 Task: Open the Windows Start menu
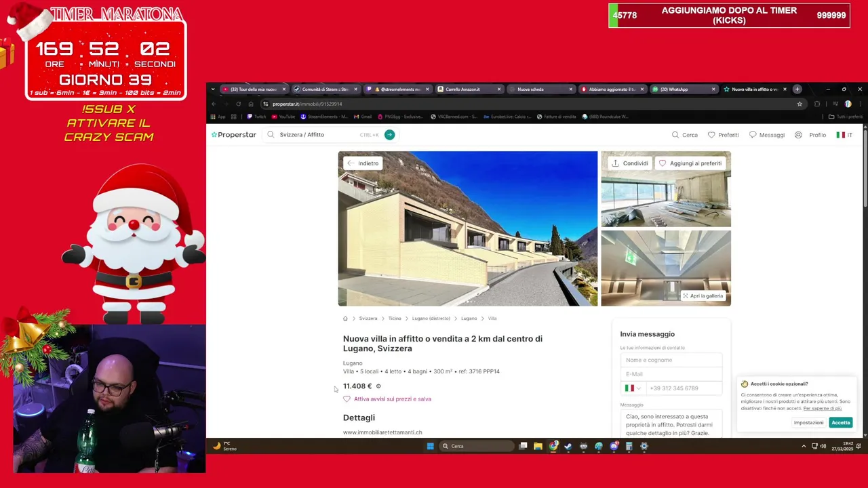(430, 446)
